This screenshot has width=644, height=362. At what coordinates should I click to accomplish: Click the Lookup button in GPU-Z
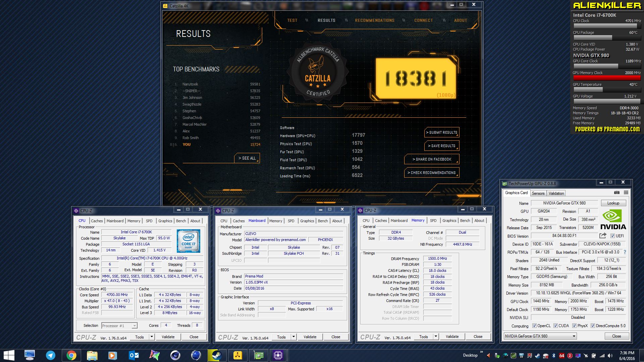(x=613, y=203)
